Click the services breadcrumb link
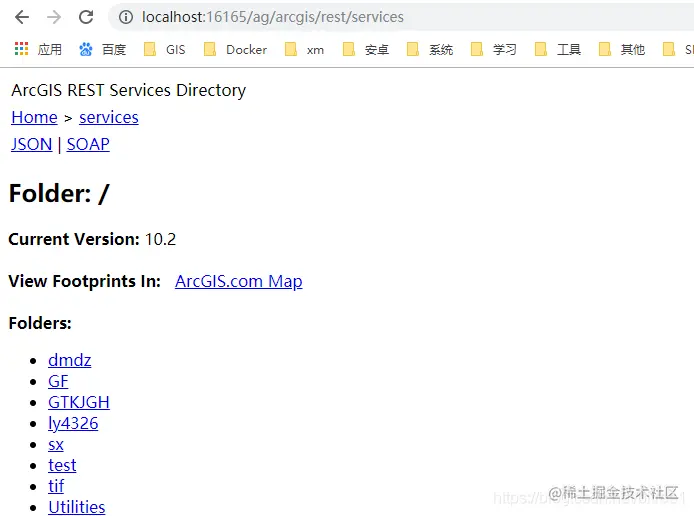The height and width of the screenshot is (516, 694). (x=109, y=117)
